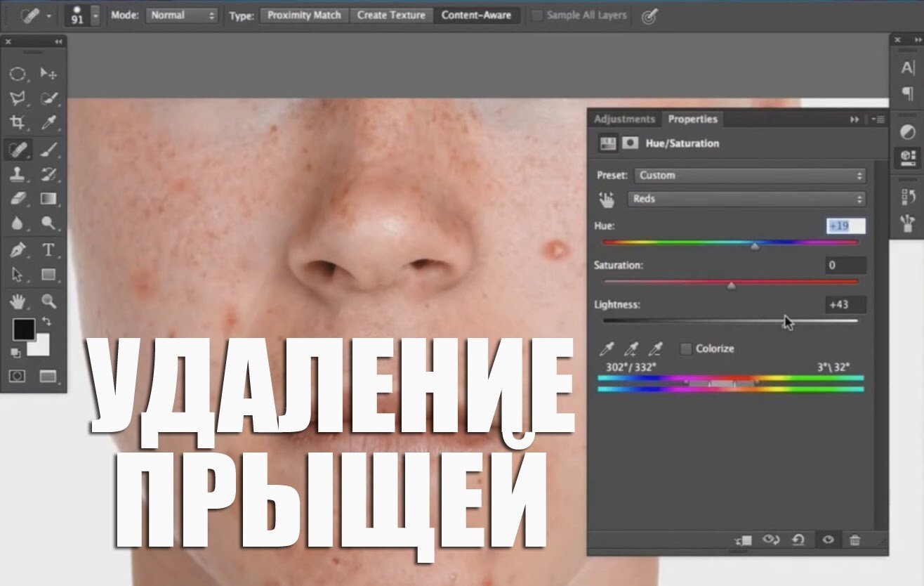This screenshot has width=924, height=586.
Task: Open the Preset dropdown showing Custom
Action: 749,175
